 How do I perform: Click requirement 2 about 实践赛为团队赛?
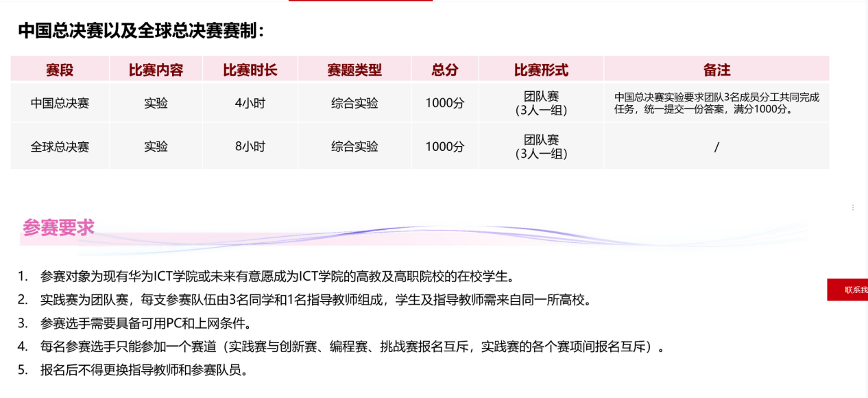pyautogui.click(x=315, y=300)
